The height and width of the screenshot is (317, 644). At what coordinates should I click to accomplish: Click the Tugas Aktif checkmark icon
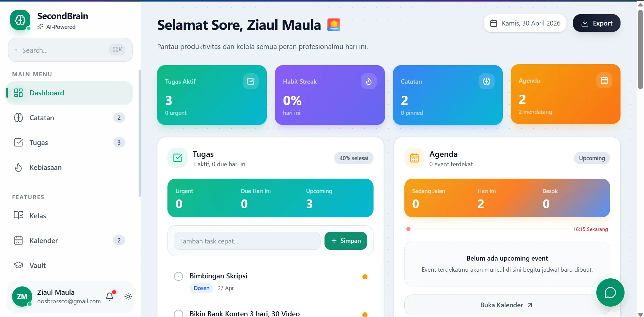[x=251, y=81]
